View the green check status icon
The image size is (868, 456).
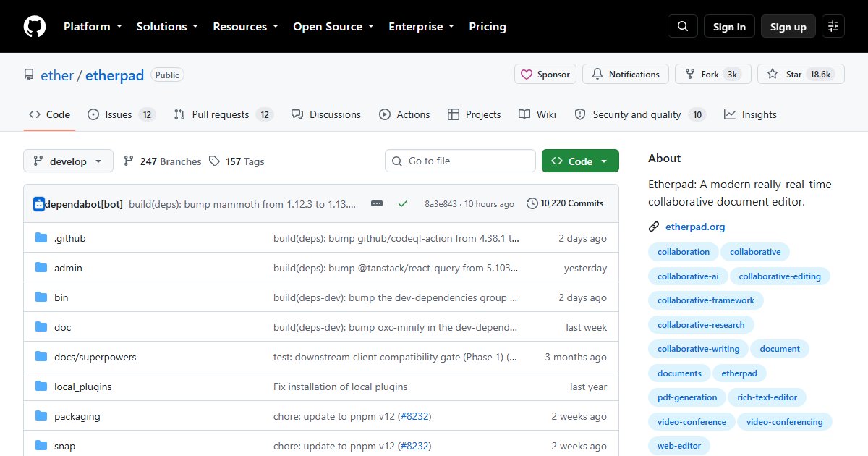[403, 204]
